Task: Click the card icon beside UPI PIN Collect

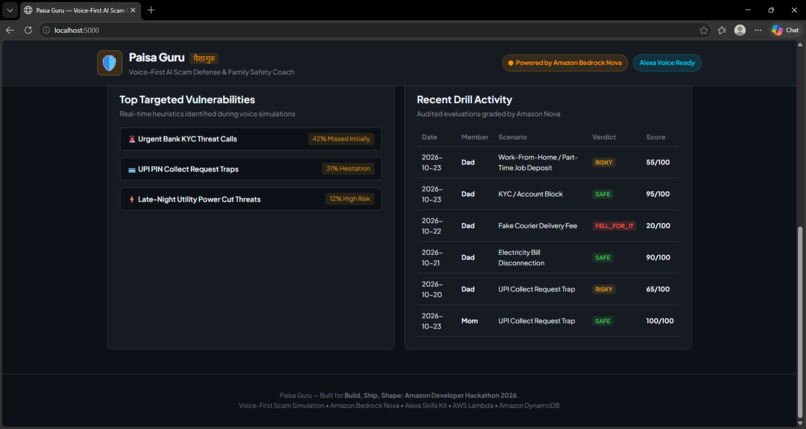Action: 132,170
